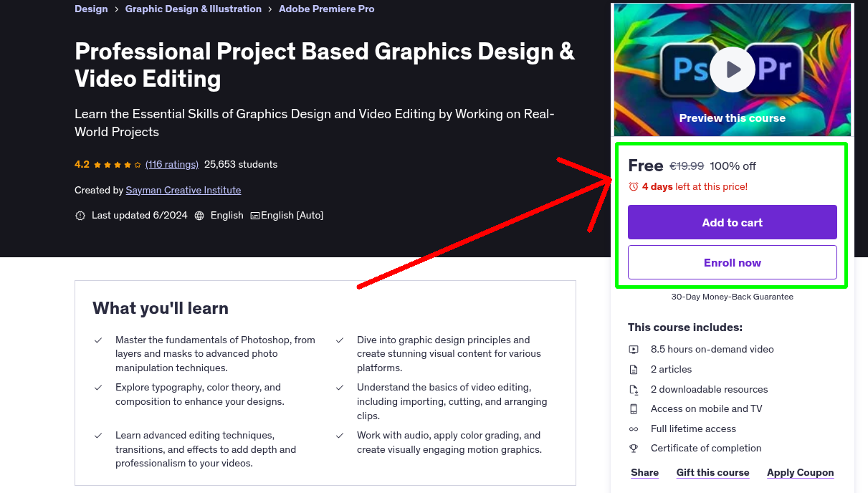Click the alarm clock icon by days left
Screen dimensions: 868x493
[634, 186]
